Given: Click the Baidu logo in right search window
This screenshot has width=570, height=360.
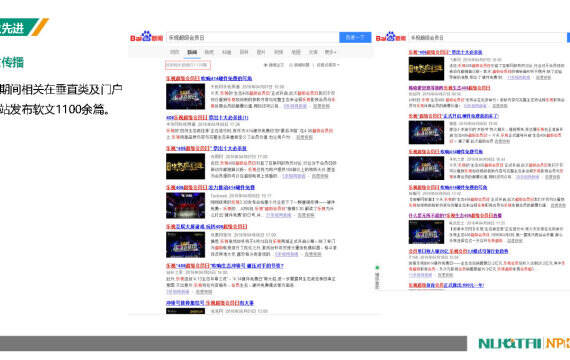Looking at the screenshot, I should point(390,37).
